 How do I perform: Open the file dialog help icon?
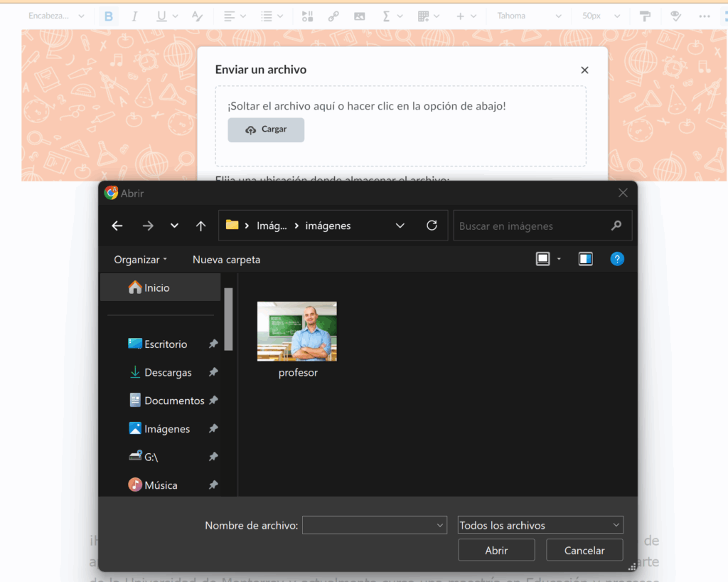(617, 259)
